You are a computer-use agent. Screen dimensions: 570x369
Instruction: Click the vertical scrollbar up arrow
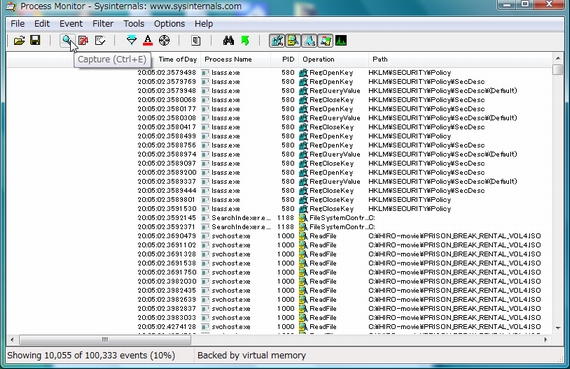coord(558,58)
